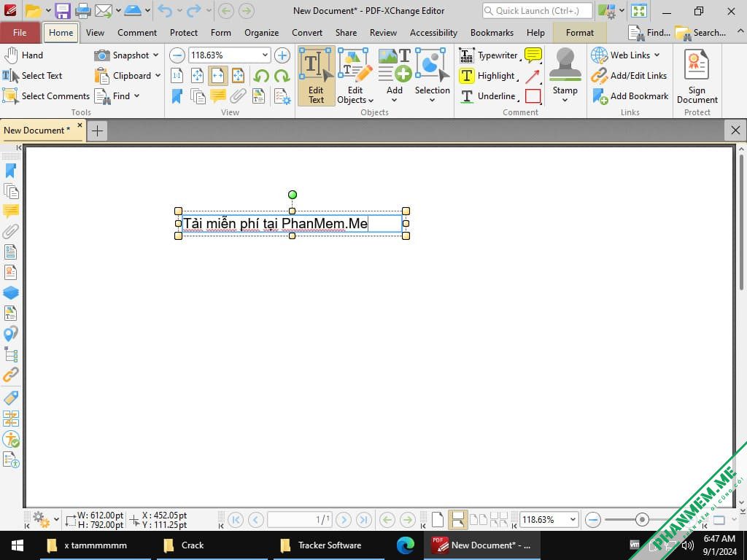Toggle Fit Page view mode
The height and width of the screenshot is (560, 747).
(197, 76)
